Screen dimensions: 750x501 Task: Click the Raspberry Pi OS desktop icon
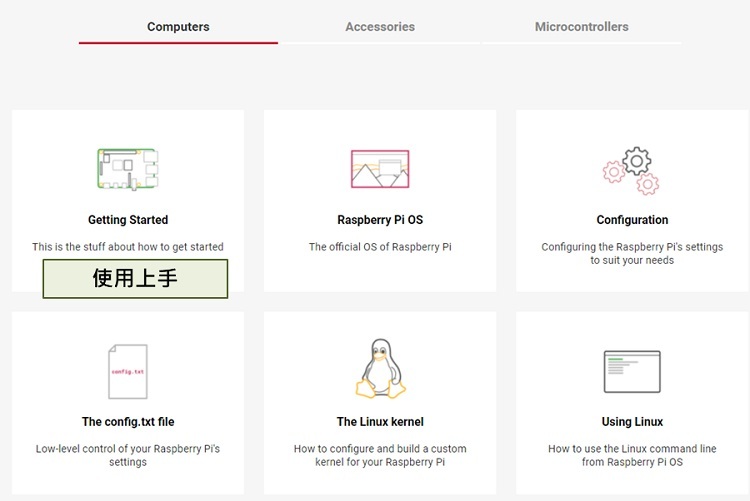[380, 169]
